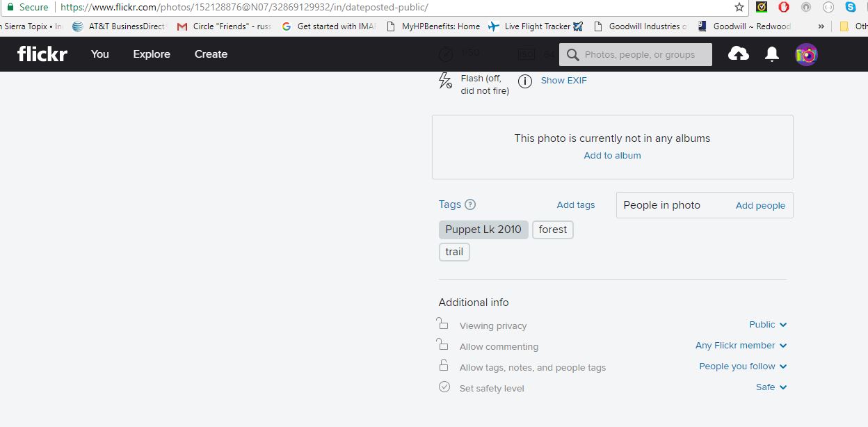Expand the bookmarks overflow chevron
This screenshot has height=427, width=868.
[x=821, y=26]
